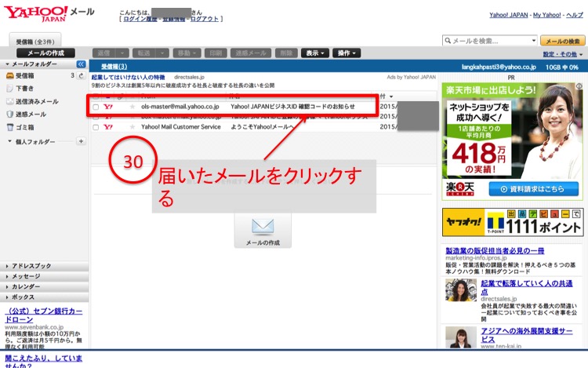588x368 pixels.
Task: Select checkbox for the ols-master@mail.yahoo.co.jp message
Action: coord(96,107)
